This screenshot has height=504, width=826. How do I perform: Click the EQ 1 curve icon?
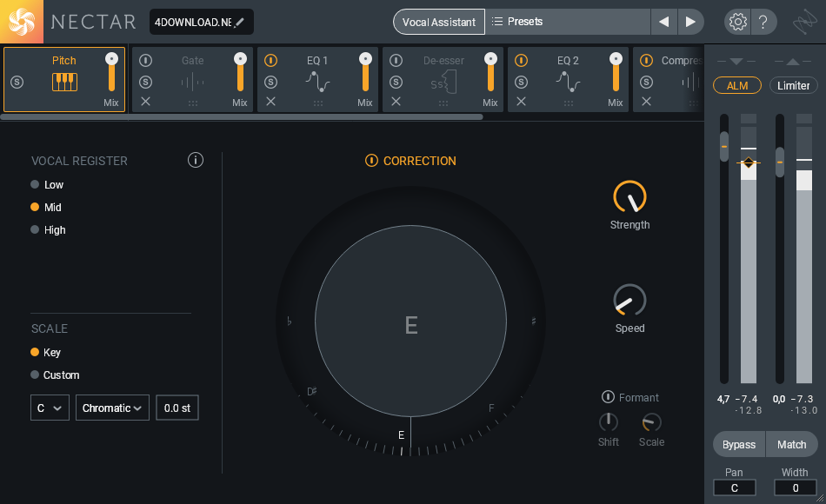click(x=317, y=83)
